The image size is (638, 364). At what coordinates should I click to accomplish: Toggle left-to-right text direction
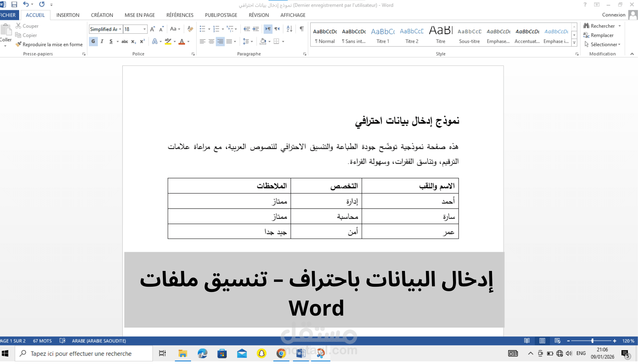268,29
